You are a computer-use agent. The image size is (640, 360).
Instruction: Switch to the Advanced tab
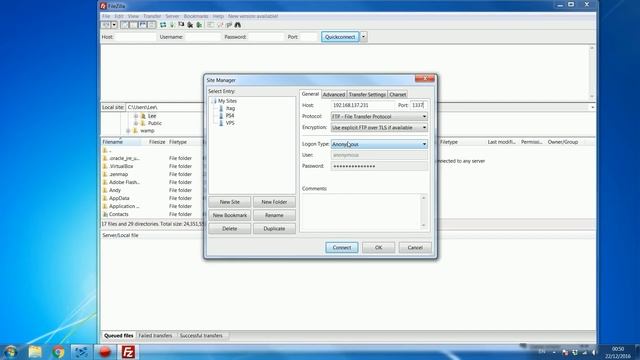pos(333,94)
